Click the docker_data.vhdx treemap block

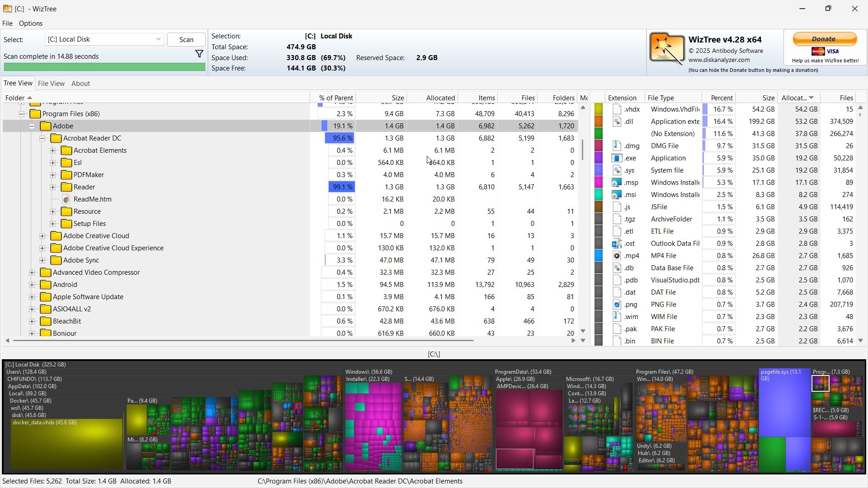coord(67,445)
